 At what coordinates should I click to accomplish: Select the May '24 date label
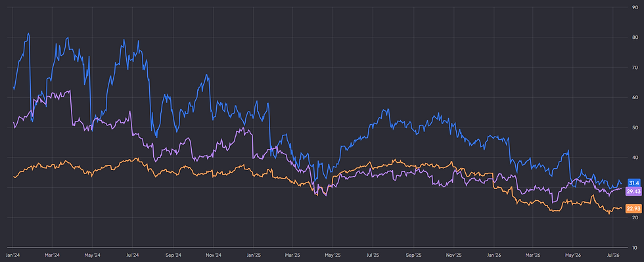[x=92, y=255]
